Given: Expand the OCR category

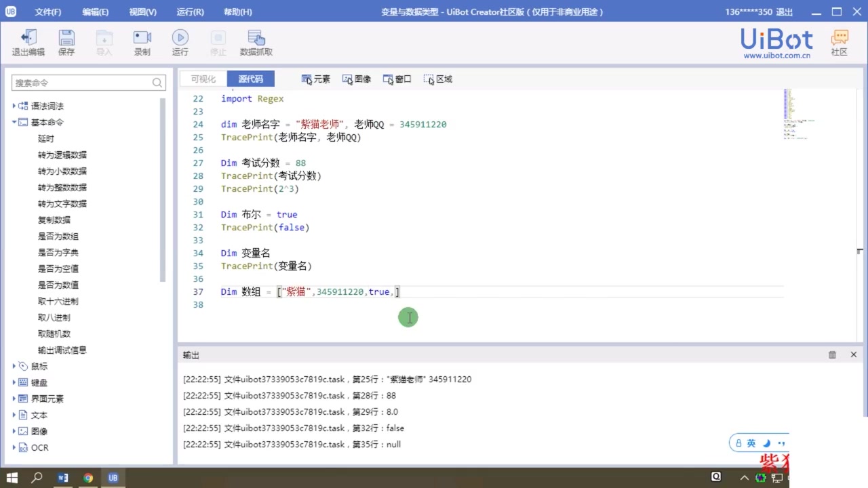Looking at the screenshot, I should (14, 448).
